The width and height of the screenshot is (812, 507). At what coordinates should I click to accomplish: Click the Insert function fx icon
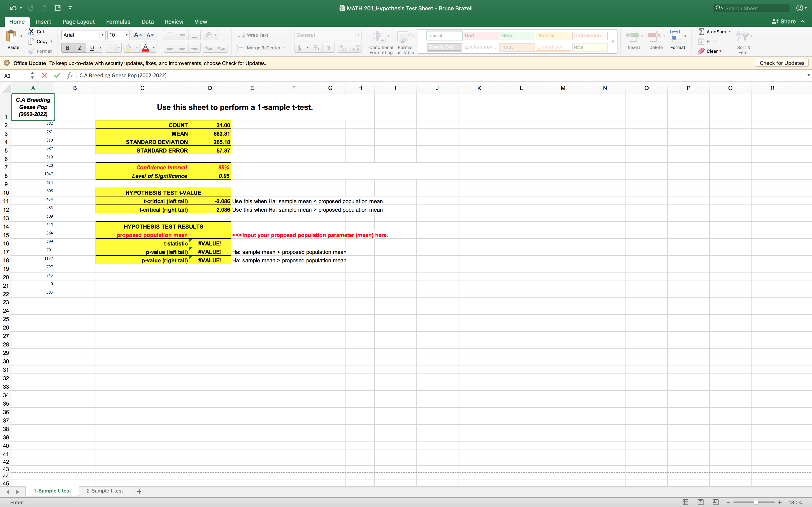coord(70,75)
